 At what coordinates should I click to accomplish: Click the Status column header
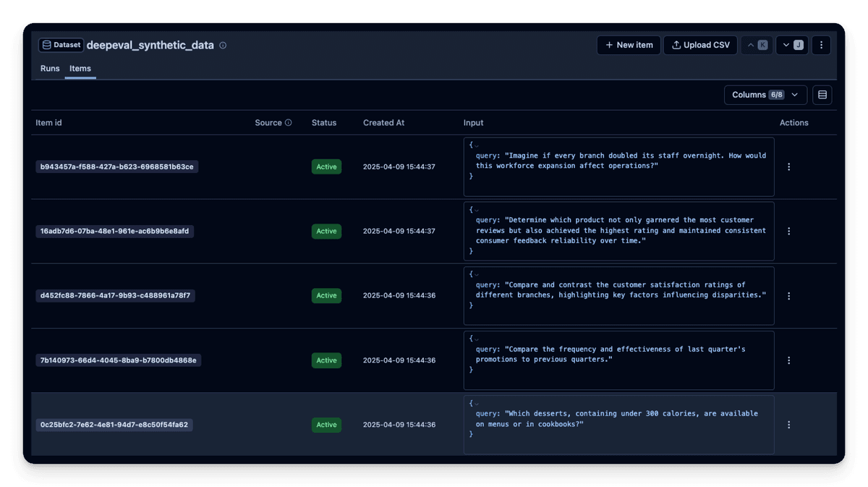point(324,123)
